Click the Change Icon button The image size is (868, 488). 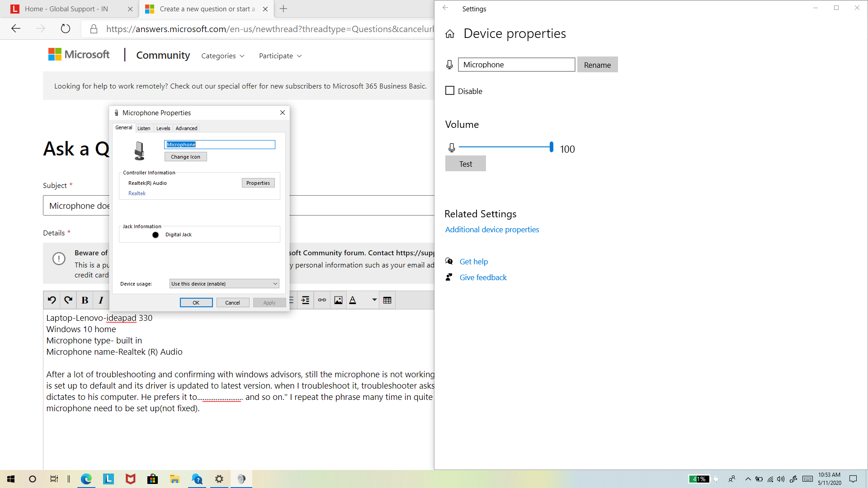[x=185, y=157]
